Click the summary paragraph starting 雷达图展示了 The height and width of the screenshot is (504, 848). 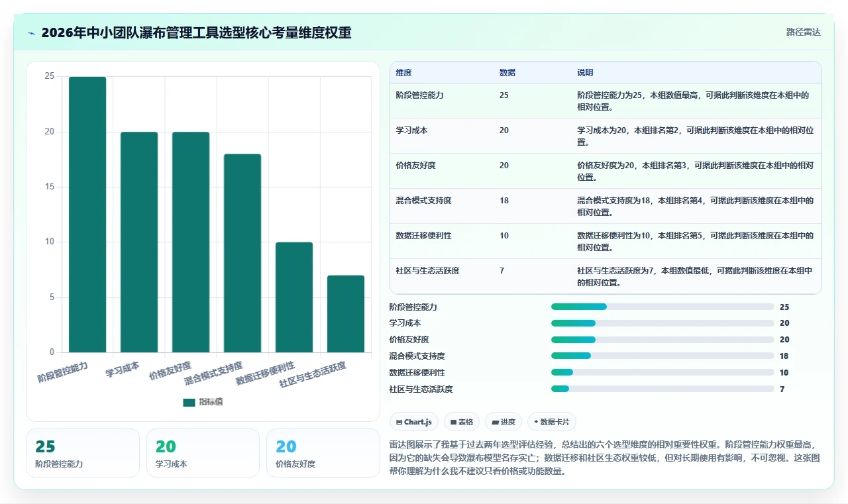(605, 458)
